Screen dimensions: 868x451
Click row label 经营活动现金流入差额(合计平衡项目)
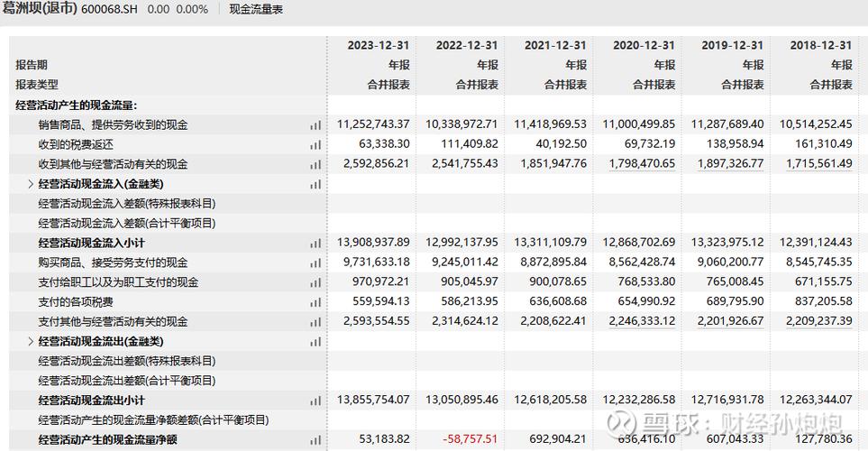point(127,224)
